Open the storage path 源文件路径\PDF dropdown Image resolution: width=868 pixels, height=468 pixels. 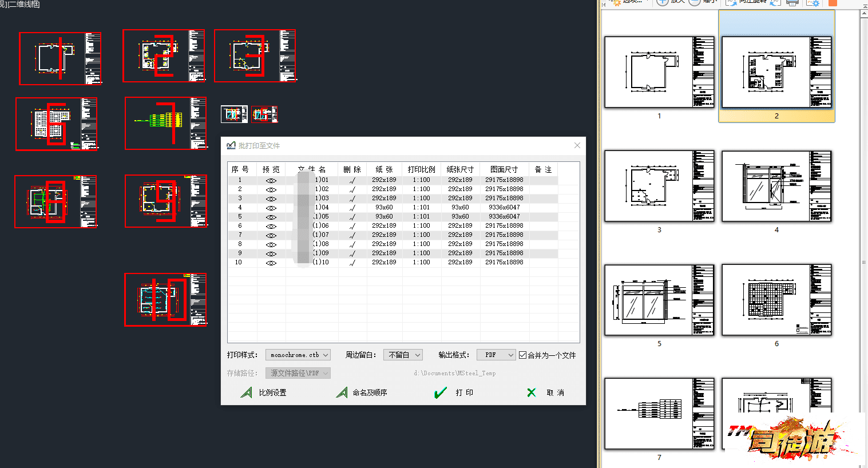tap(298, 373)
